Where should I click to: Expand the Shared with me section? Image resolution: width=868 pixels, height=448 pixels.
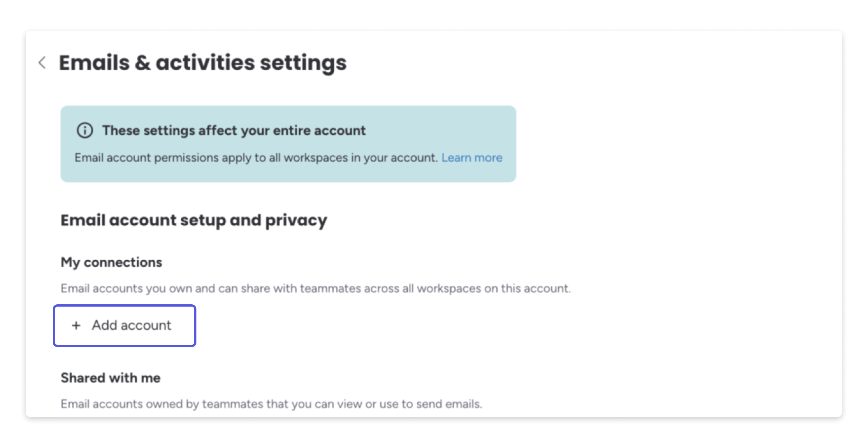[x=111, y=378]
